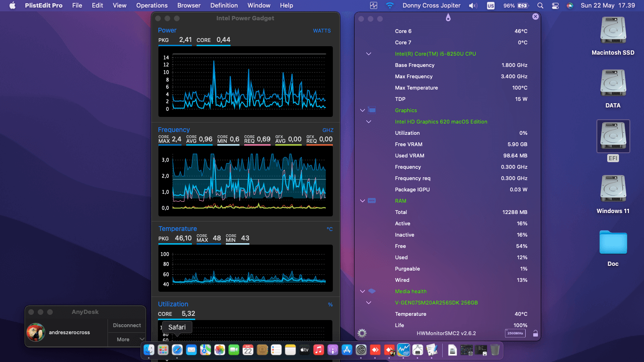
Task: Collapse the RAM section in HWMonitor
Action: coord(362,201)
